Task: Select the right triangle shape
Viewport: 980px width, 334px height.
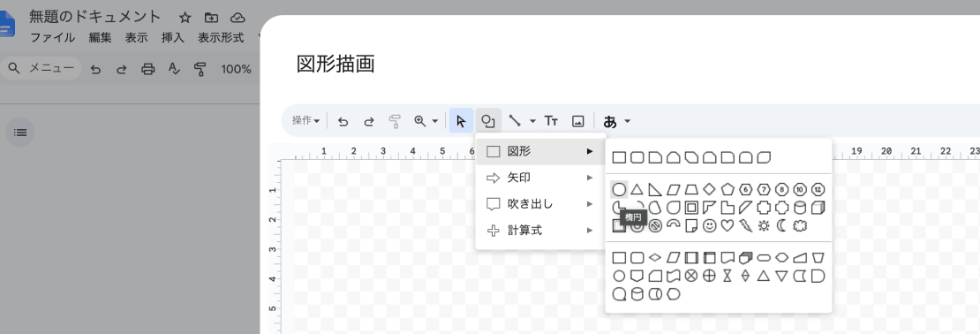Action: click(x=655, y=189)
